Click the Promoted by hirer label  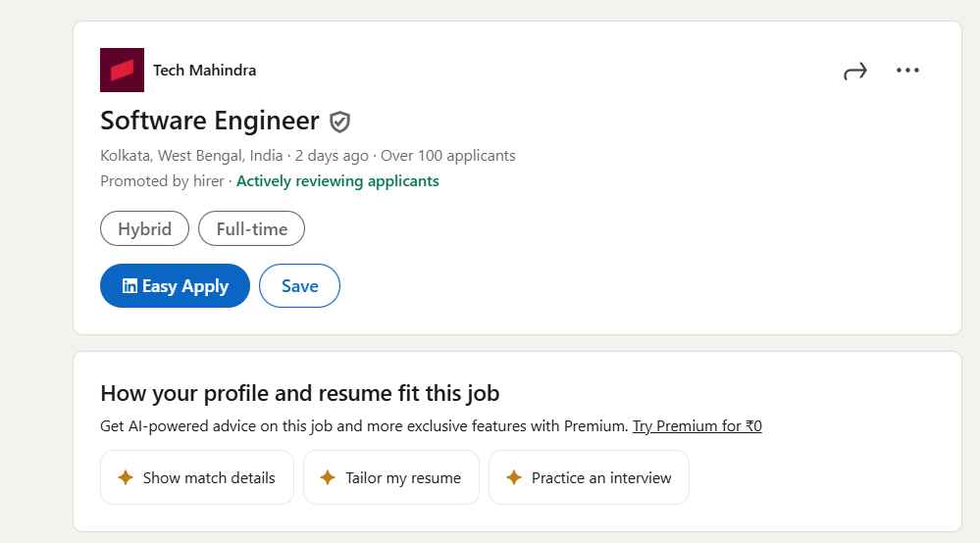tap(162, 181)
